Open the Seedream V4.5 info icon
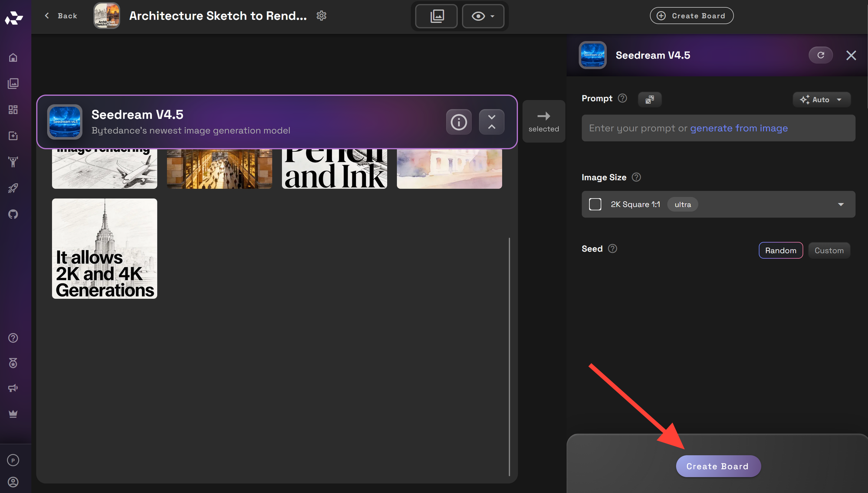This screenshot has height=493, width=868. [458, 122]
